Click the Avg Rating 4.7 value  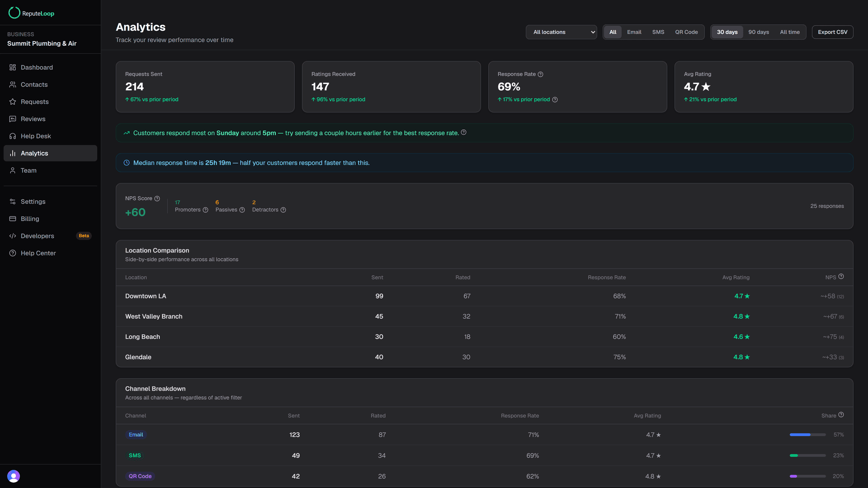697,87
